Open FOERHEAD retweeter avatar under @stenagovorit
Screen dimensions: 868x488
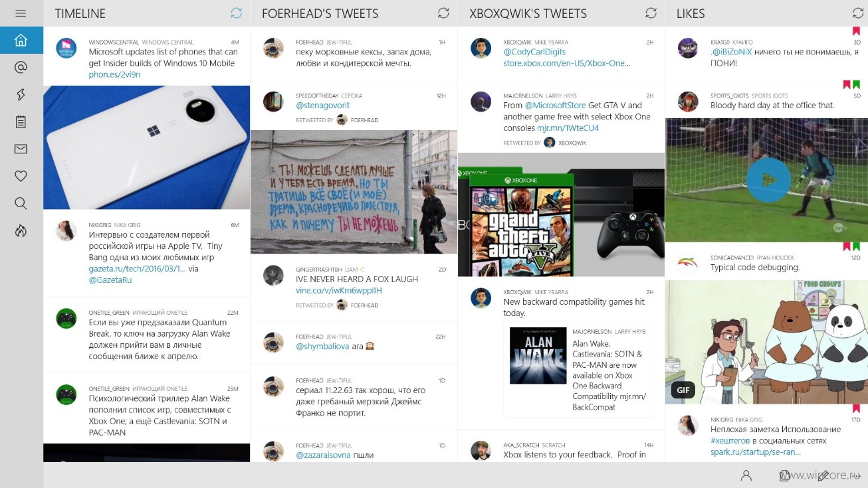point(342,120)
